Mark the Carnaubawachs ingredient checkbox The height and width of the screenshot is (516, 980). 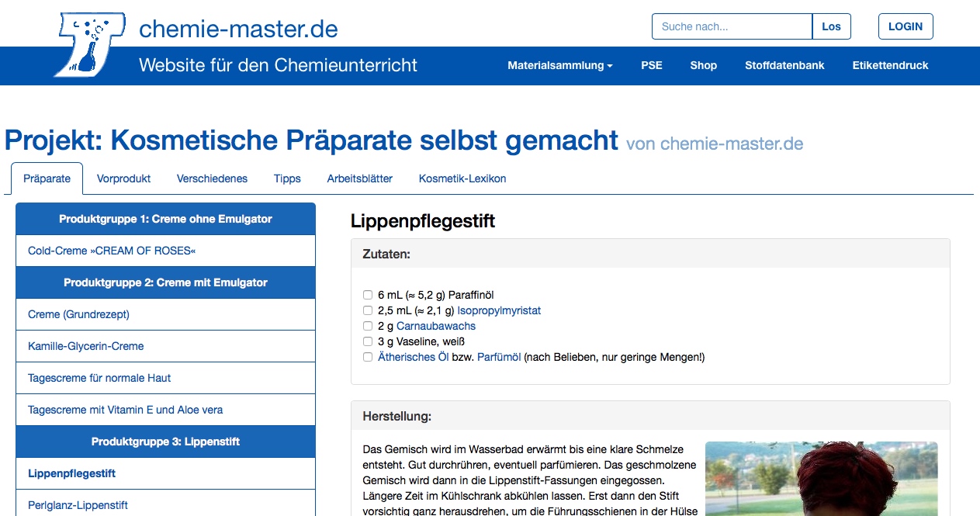368,326
